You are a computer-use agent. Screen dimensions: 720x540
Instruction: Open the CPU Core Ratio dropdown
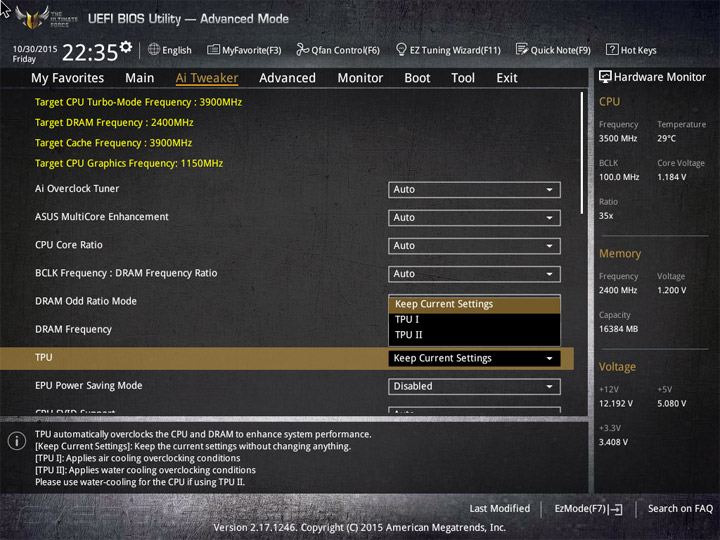pos(474,246)
